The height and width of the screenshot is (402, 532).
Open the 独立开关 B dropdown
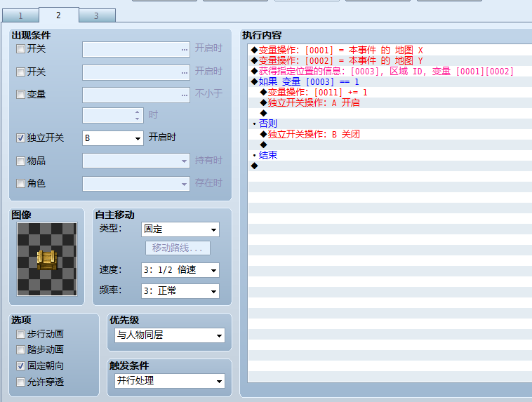point(113,138)
